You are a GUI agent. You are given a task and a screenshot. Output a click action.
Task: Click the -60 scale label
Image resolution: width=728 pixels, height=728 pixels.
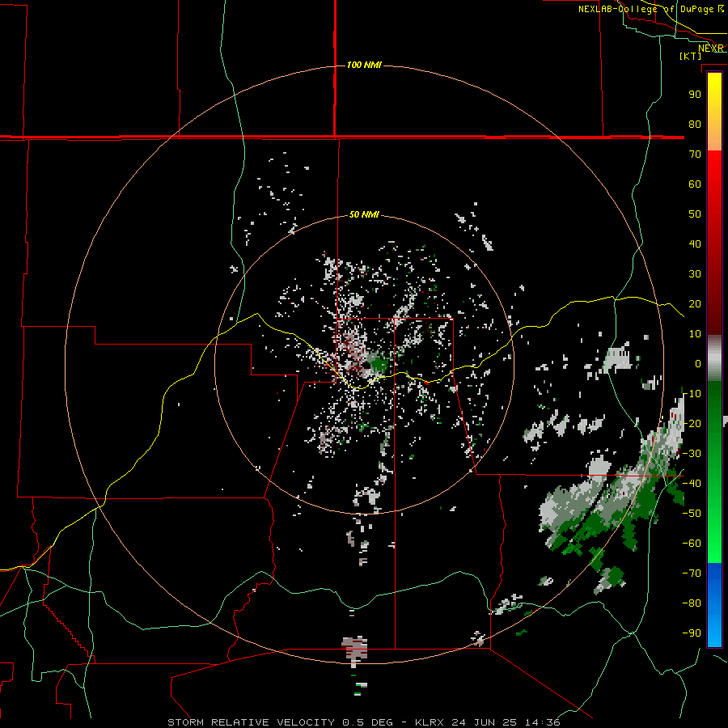coord(692,544)
